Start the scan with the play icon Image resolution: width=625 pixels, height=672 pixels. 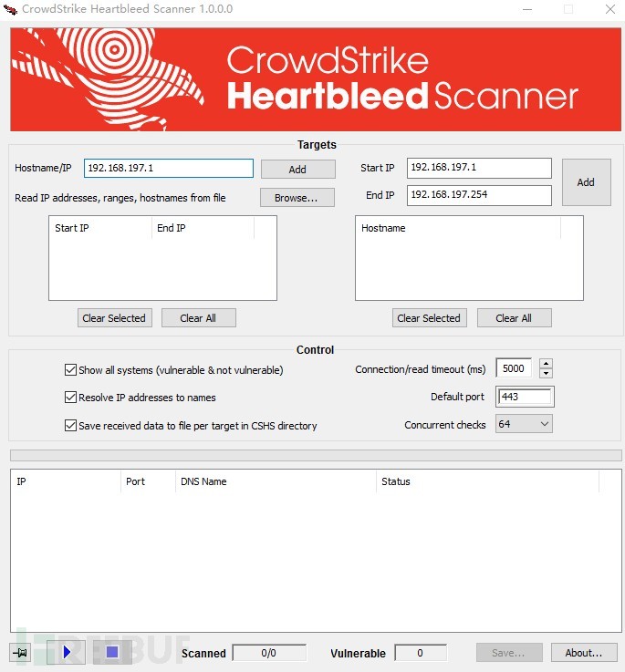point(66,652)
